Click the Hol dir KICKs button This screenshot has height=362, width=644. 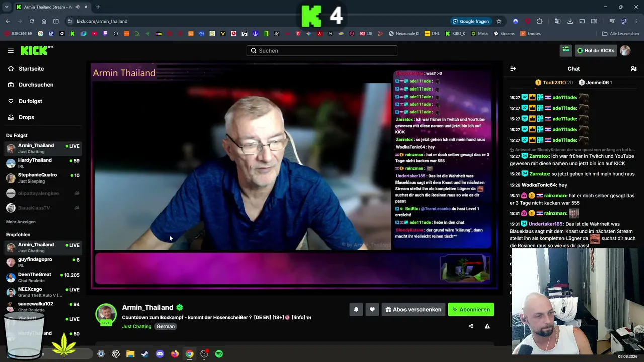596,51
